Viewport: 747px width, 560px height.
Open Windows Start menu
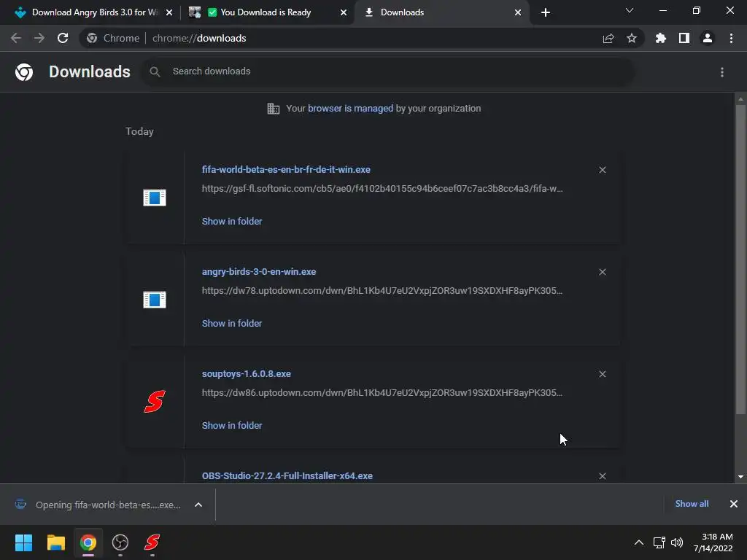23,542
